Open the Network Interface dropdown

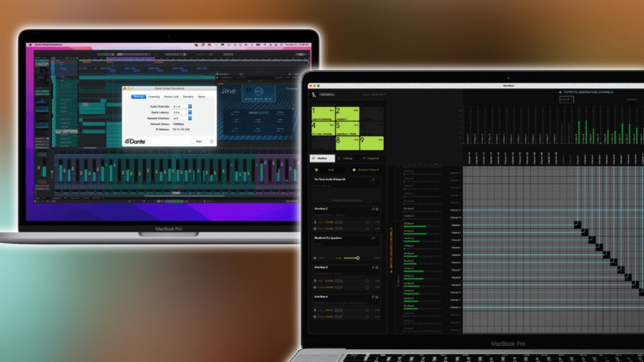(x=182, y=118)
